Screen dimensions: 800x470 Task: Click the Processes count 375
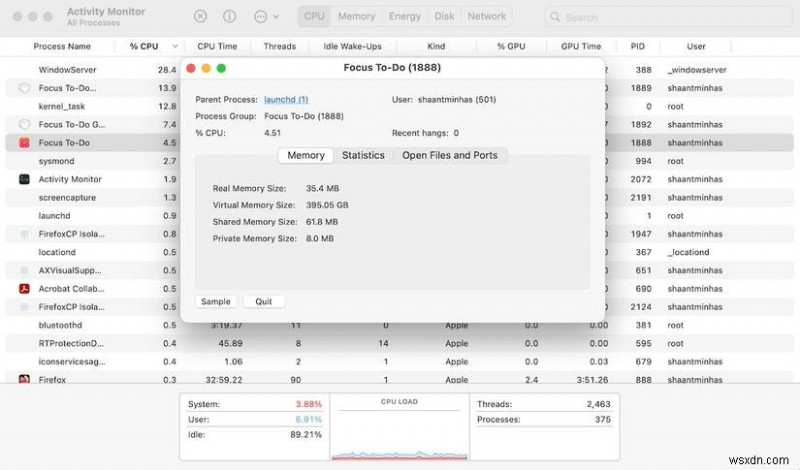(603, 419)
